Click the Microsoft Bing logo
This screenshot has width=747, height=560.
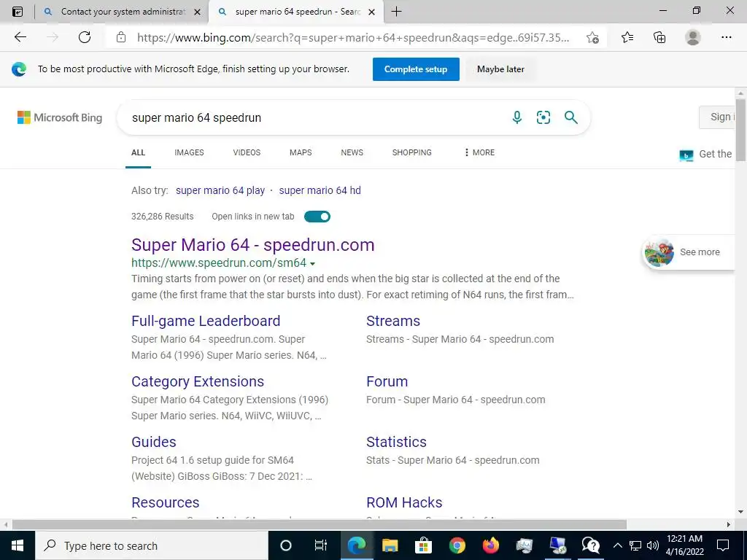click(x=60, y=117)
